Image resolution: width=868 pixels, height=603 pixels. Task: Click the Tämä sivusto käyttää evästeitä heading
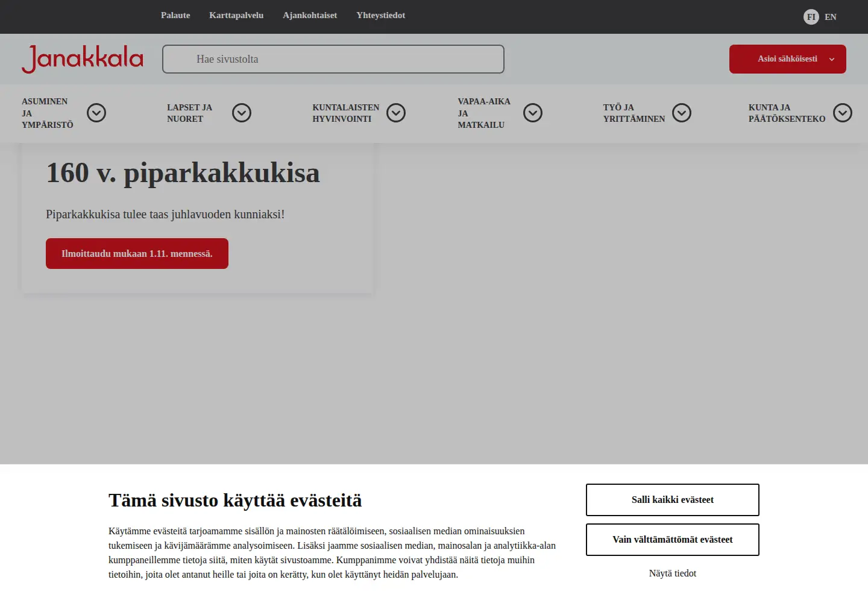pos(235,500)
